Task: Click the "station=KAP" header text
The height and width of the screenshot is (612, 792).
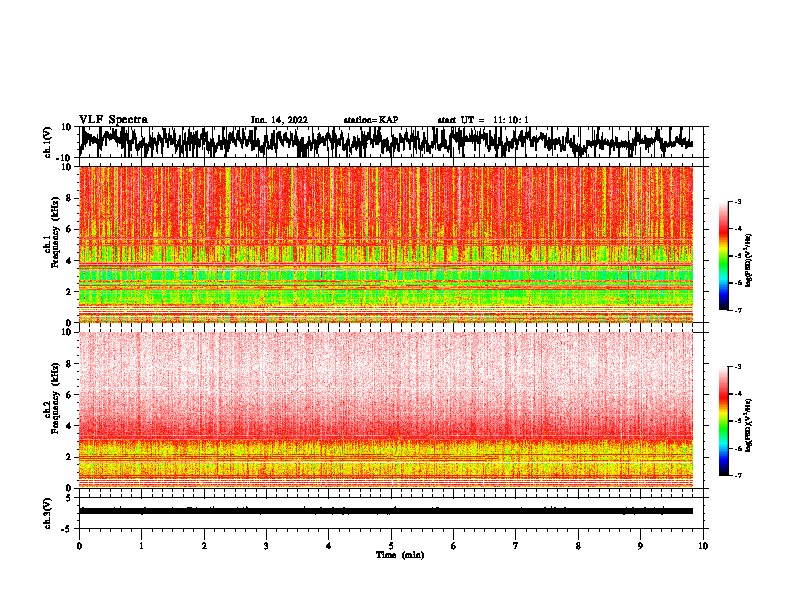Action: click(x=371, y=120)
